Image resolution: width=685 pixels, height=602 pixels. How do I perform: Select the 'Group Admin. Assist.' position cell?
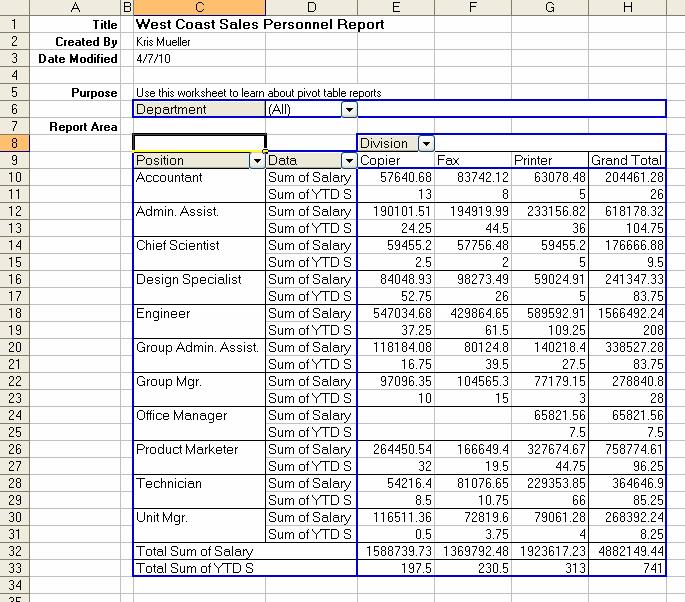[199, 348]
